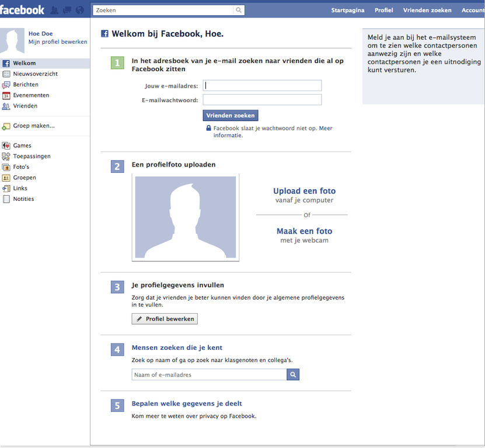Click Upload een foto link
Viewport: 485px width, 448px height.
(304, 191)
